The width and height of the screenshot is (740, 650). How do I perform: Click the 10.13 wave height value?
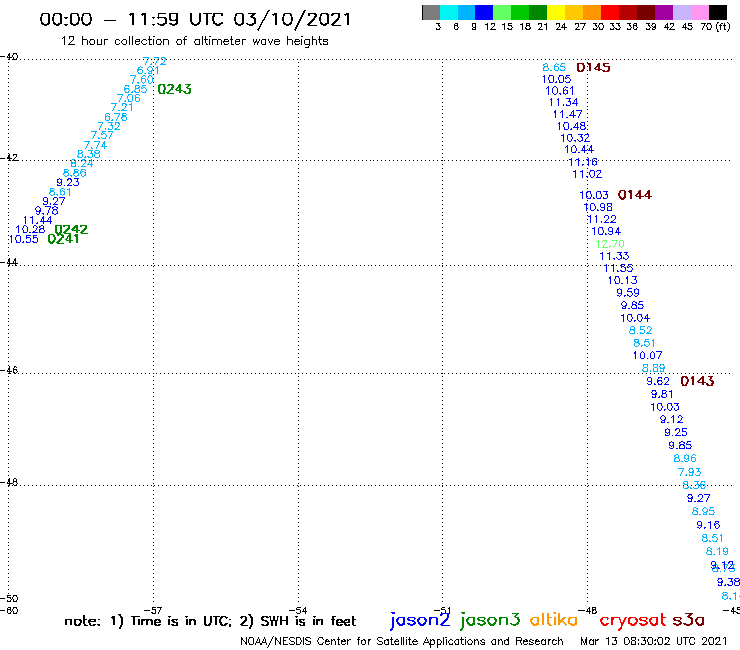coord(622,280)
